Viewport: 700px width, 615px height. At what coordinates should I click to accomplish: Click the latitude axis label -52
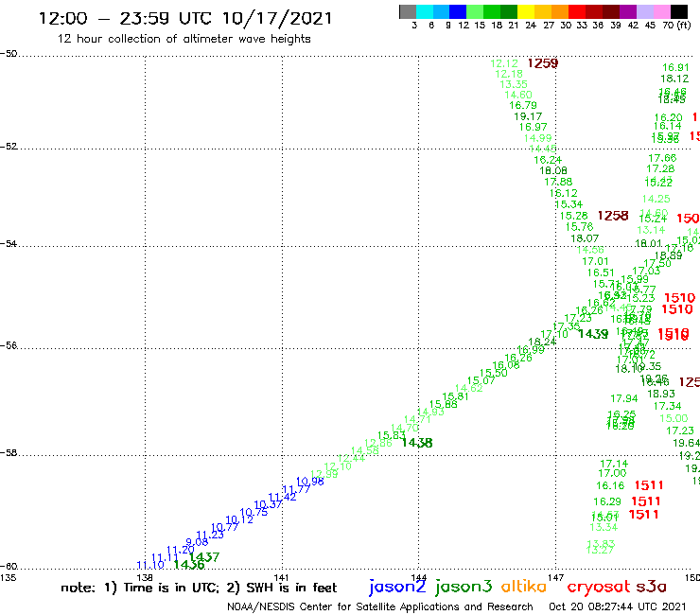pyautogui.click(x=9, y=147)
